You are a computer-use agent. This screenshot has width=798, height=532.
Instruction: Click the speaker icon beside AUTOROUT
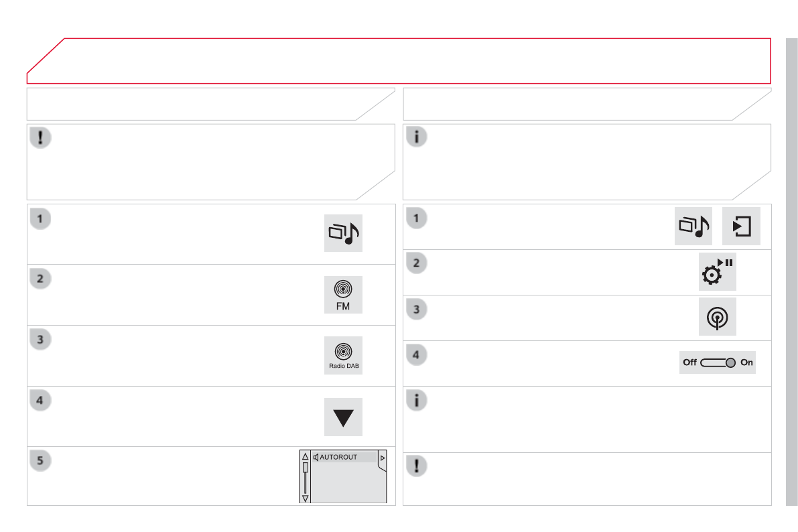pos(316,458)
